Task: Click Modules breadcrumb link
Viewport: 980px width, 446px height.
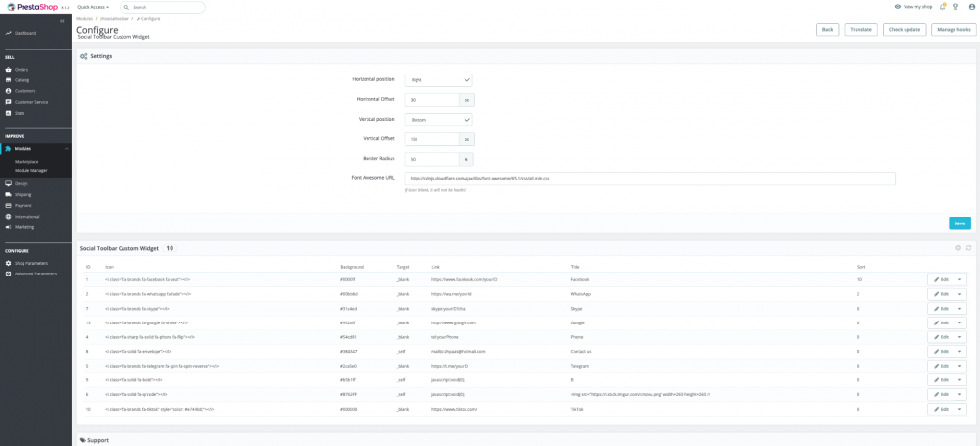Action: (85, 19)
